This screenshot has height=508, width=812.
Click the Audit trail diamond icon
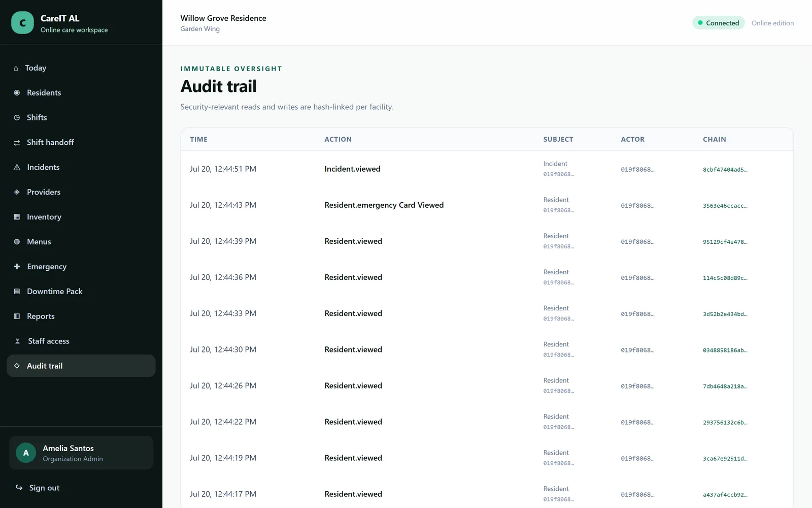(x=17, y=366)
